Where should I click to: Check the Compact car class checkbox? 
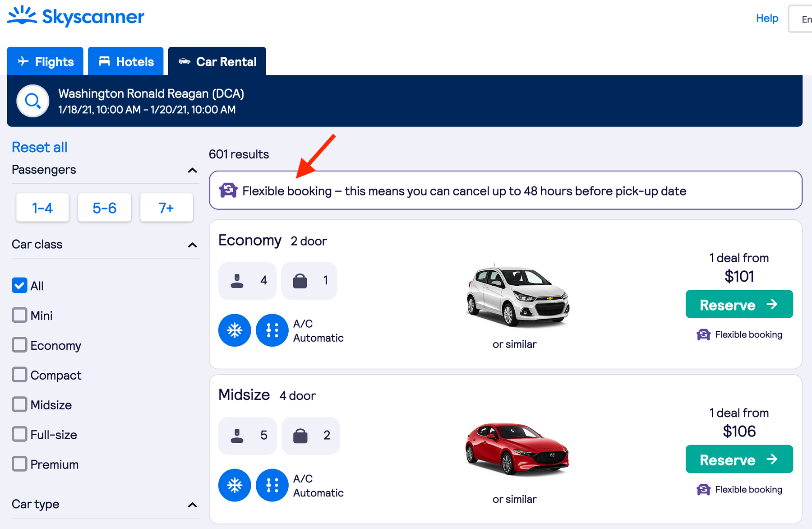click(19, 375)
